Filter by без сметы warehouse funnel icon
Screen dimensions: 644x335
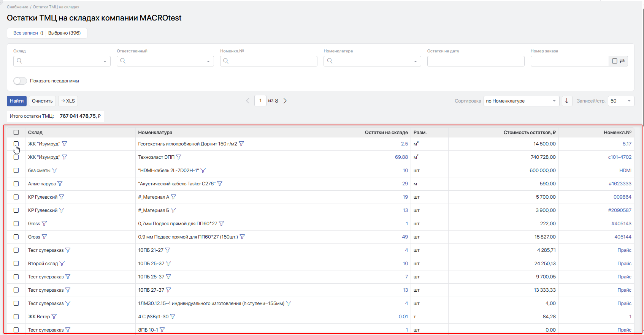point(55,171)
